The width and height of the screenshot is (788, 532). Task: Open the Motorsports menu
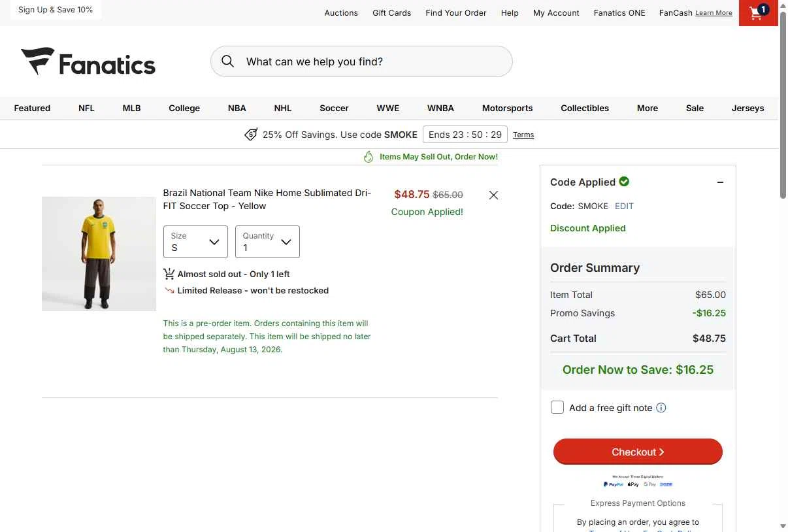(507, 108)
